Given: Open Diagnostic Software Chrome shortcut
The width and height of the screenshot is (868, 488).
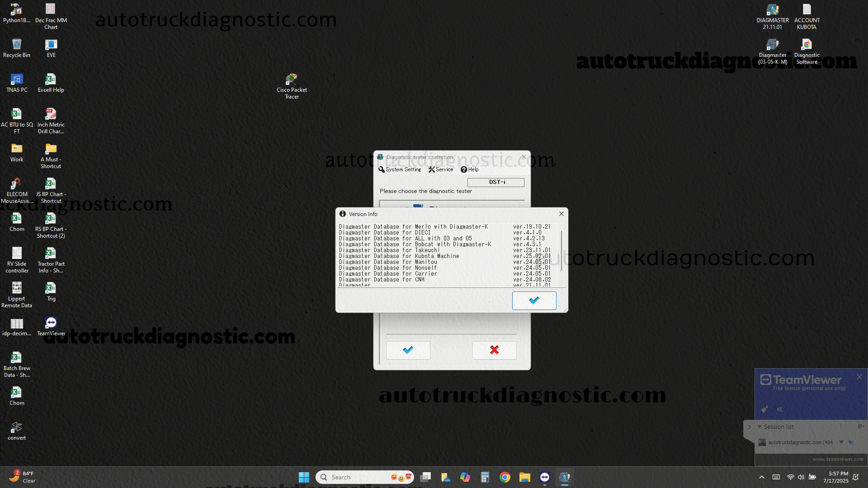Looking at the screenshot, I should 807,45.
